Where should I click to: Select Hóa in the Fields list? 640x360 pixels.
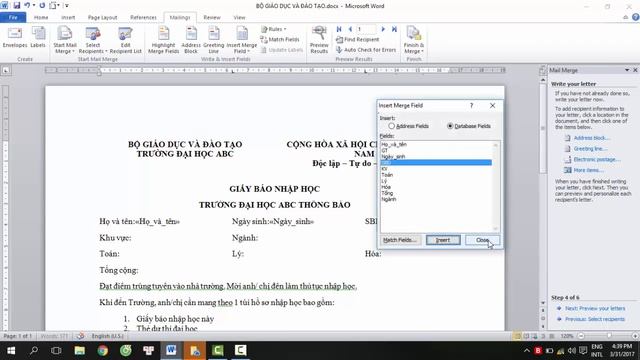[436, 187]
